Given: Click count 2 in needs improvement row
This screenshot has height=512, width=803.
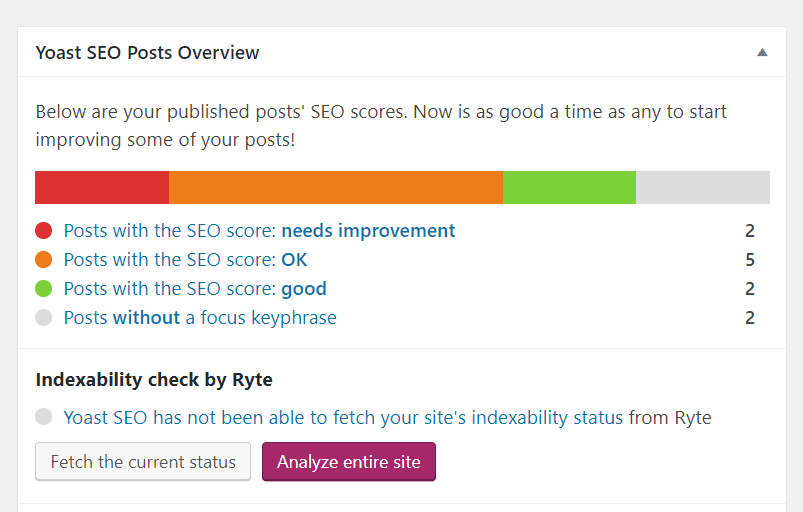Looking at the screenshot, I should click(750, 231).
